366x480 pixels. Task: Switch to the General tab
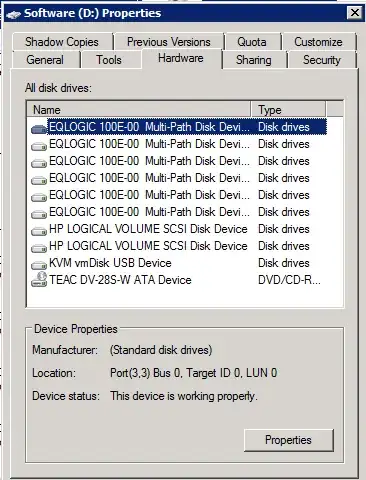45,60
